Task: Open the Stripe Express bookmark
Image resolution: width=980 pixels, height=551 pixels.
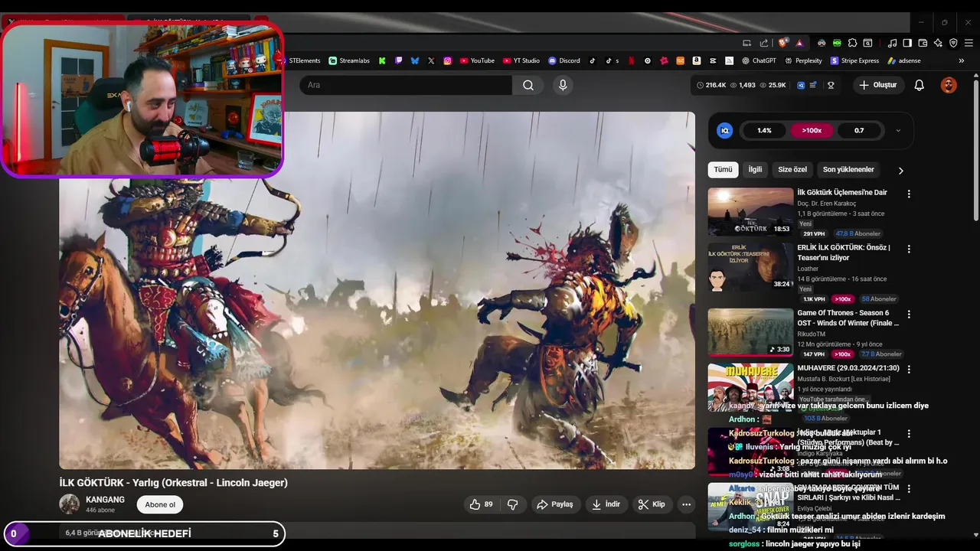Action: [854, 60]
